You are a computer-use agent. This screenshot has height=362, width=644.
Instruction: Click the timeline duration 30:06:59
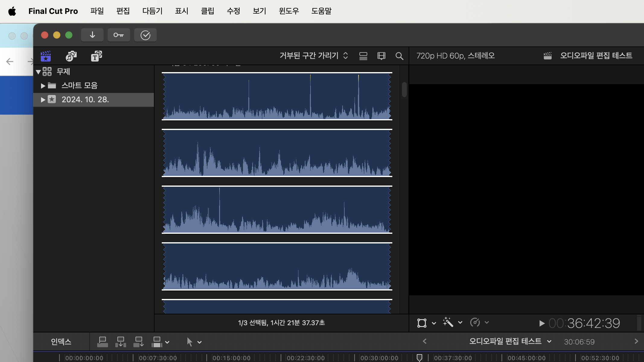(x=579, y=342)
